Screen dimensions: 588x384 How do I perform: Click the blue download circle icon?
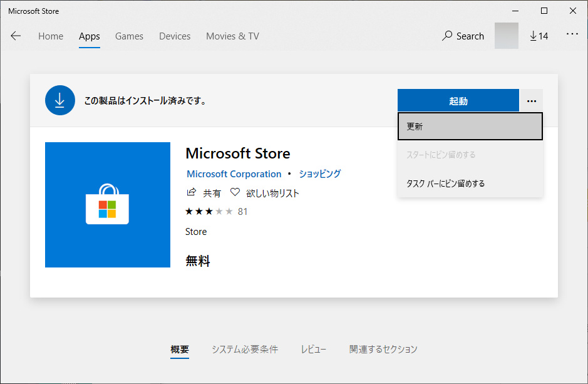pyautogui.click(x=60, y=100)
